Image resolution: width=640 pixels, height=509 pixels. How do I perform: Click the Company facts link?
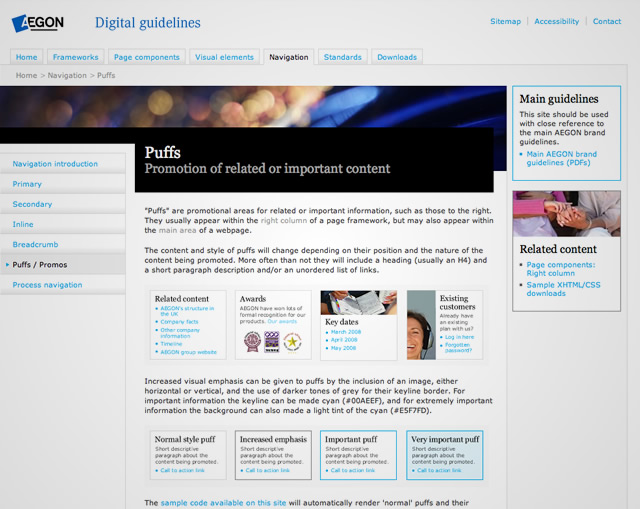point(179,322)
